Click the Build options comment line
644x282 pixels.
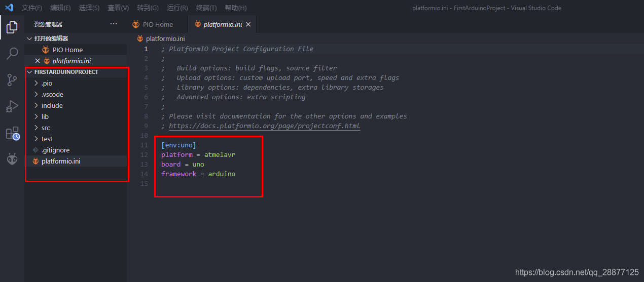click(x=249, y=68)
